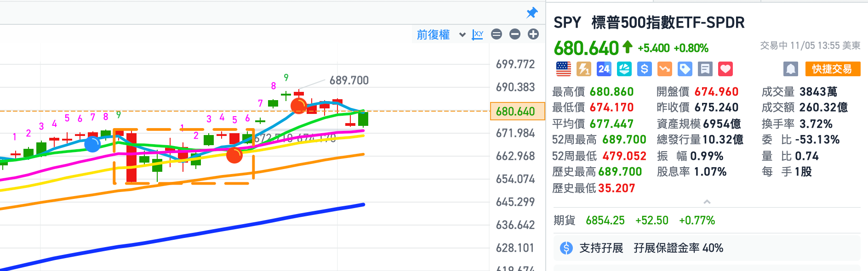
Task: Click the 開盤價 674.960 value
Action: (x=716, y=92)
